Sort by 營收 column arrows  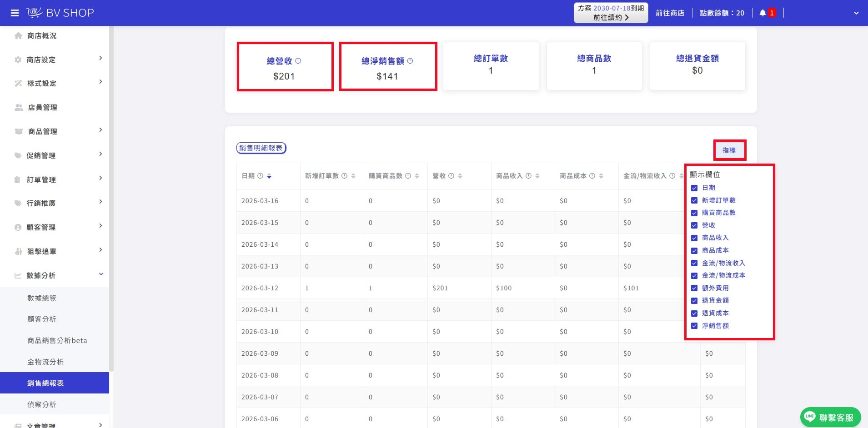pyautogui.click(x=460, y=176)
